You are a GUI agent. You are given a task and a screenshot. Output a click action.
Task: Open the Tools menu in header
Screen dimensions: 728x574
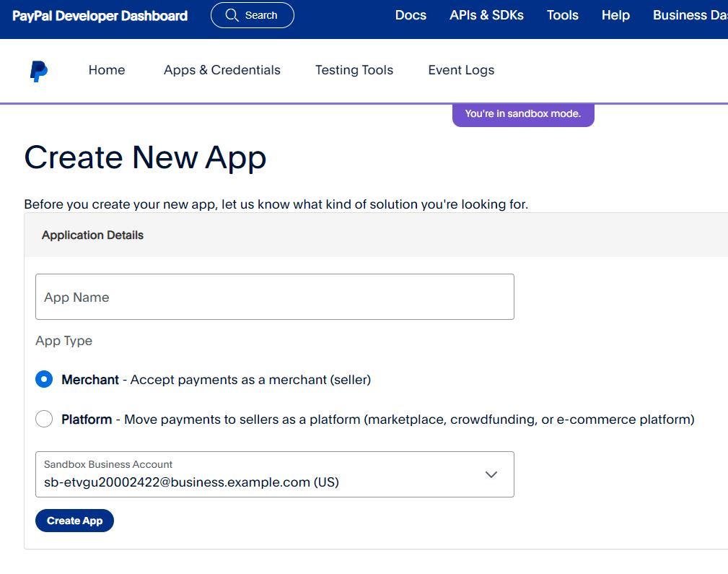click(562, 15)
